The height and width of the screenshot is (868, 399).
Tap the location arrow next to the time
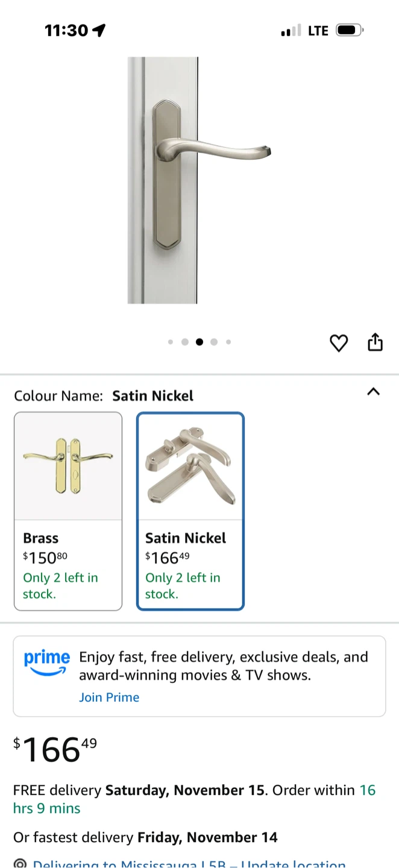[99, 30]
